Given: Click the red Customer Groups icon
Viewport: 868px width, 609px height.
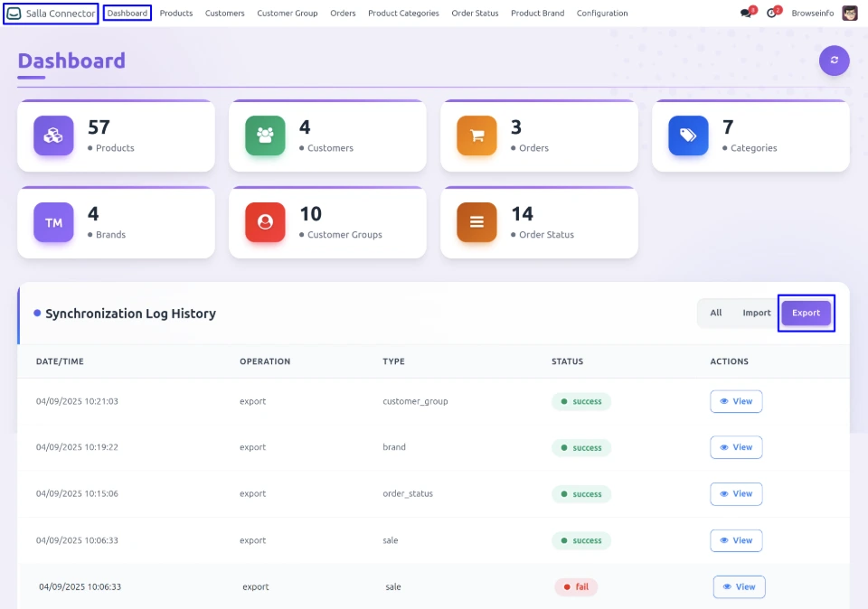Looking at the screenshot, I should [x=265, y=222].
